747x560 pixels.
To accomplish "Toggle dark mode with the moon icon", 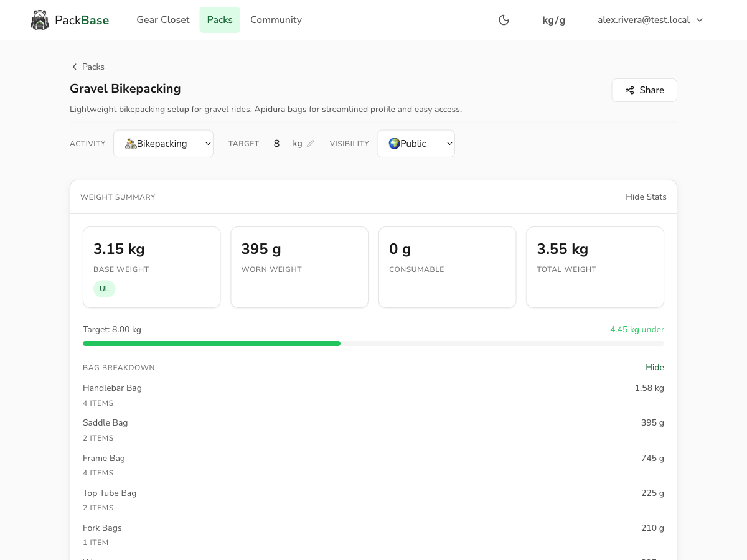I will point(504,20).
